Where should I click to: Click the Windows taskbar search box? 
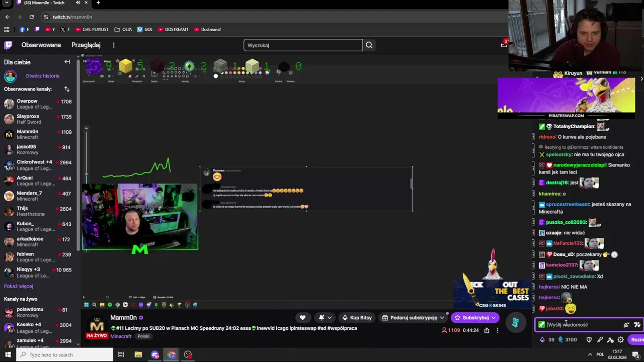pyautogui.click(x=64, y=355)
